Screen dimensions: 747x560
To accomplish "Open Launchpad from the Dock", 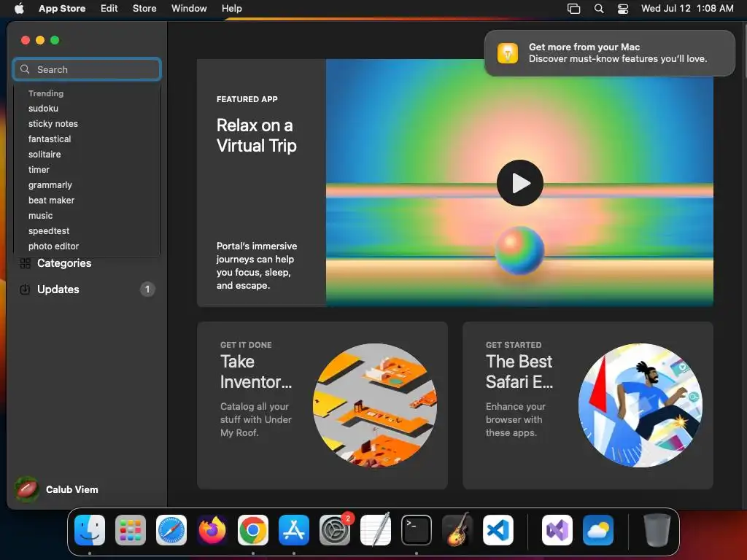I will coord(131,530).
